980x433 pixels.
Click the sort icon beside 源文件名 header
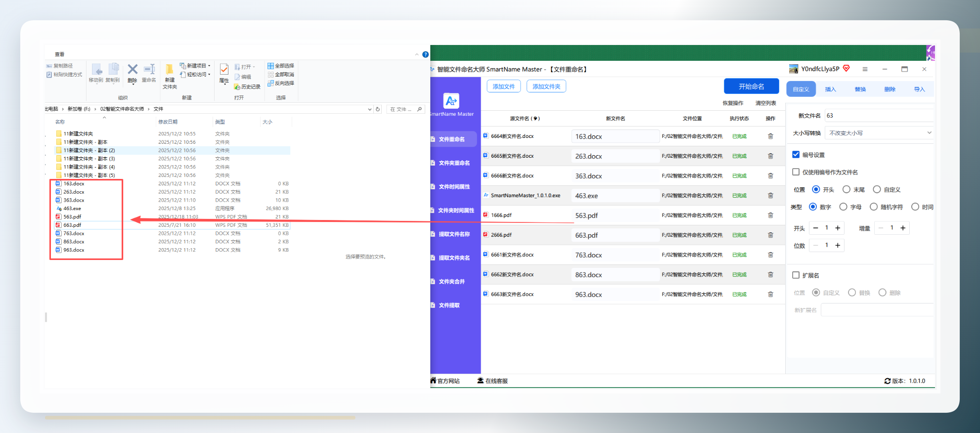(535, 119)
